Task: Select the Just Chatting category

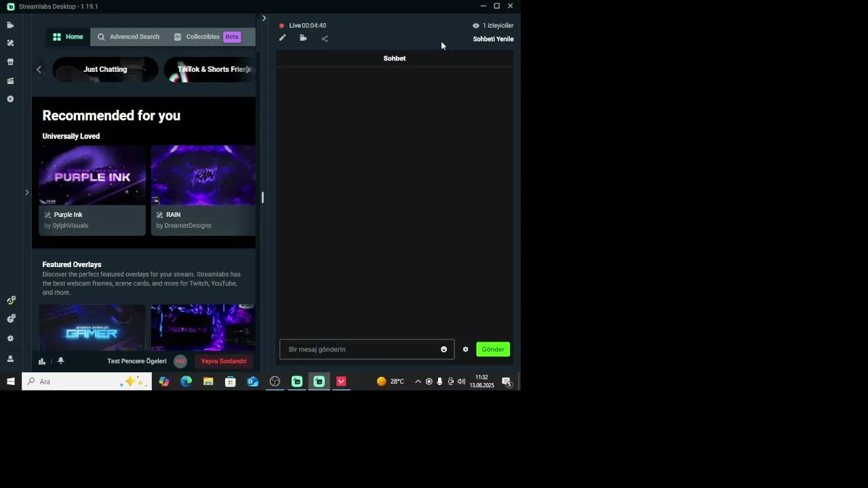Action: pos(105,69)
